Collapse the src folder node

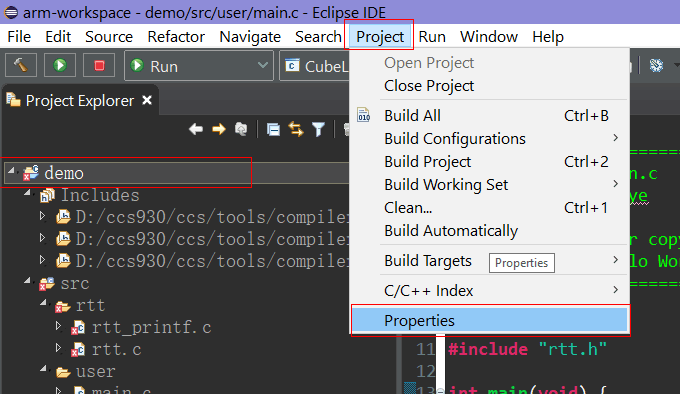coord(28,280)
